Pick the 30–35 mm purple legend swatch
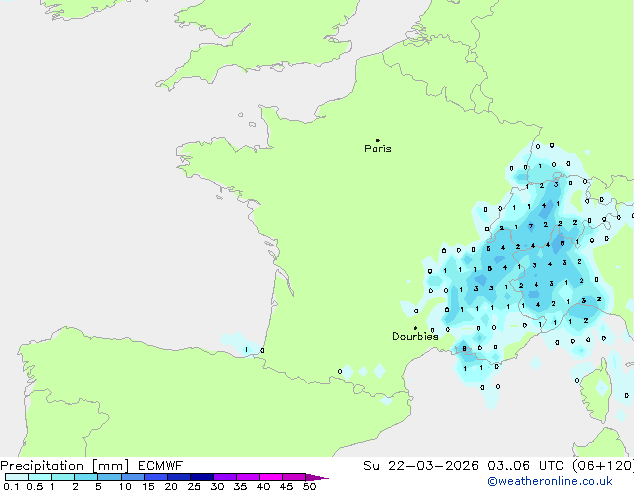Viewport: 634px width, 490px height. [x=224, y=477]
